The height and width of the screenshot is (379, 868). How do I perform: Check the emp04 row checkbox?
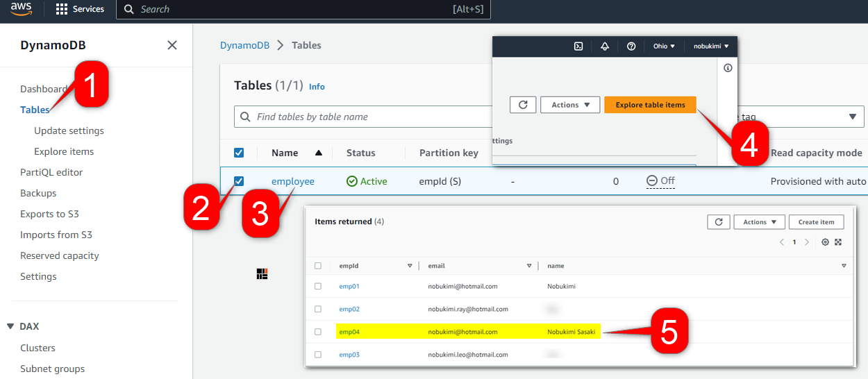(x=318, y=332)
